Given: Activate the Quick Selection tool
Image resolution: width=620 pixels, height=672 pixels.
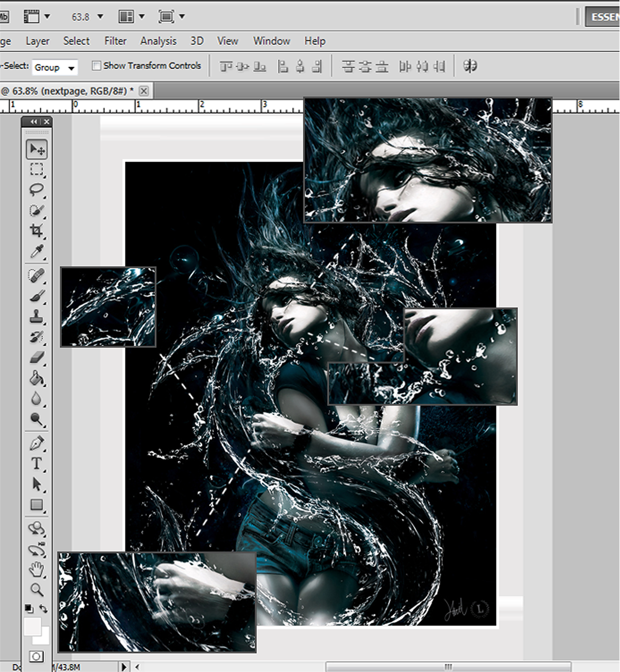Looking at the screenshot, I should (x=36, y=210).
